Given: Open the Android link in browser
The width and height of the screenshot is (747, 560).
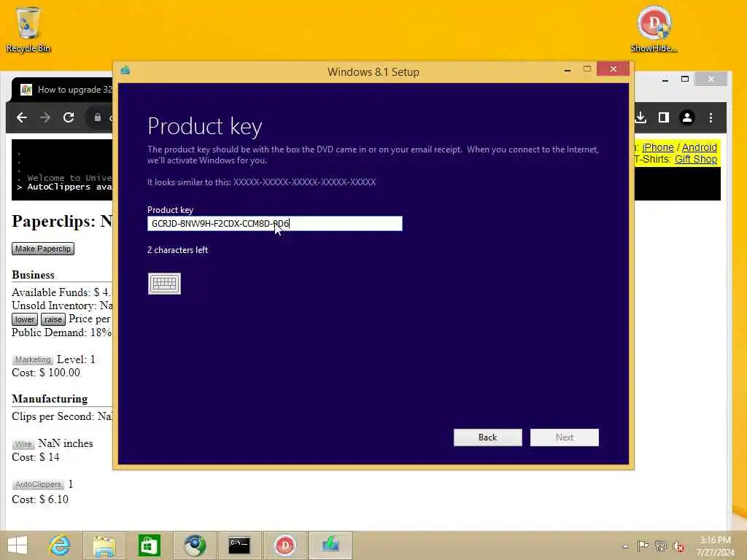Looking at the screenshot, I should pyautogui.click(x=699, y=147).
